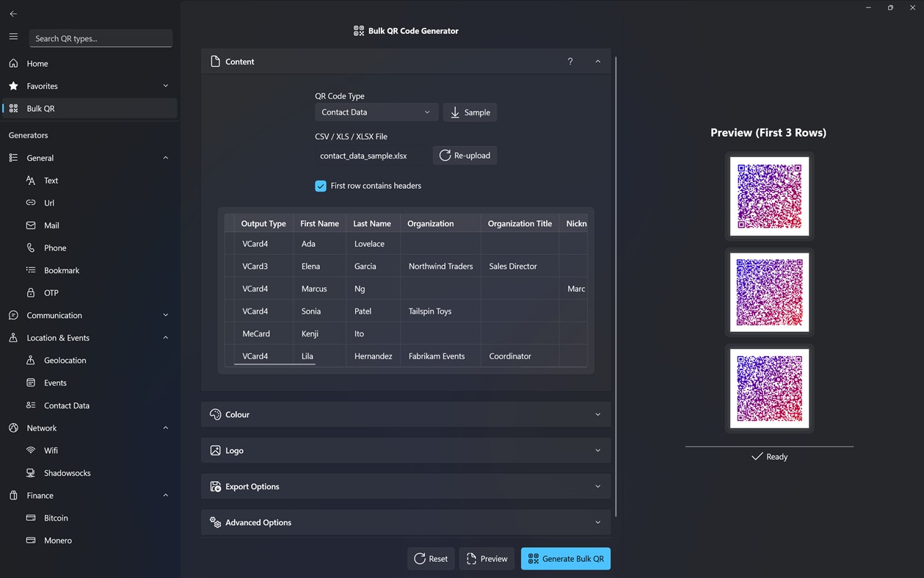Open the help question mark in Content section

[570, 61]
